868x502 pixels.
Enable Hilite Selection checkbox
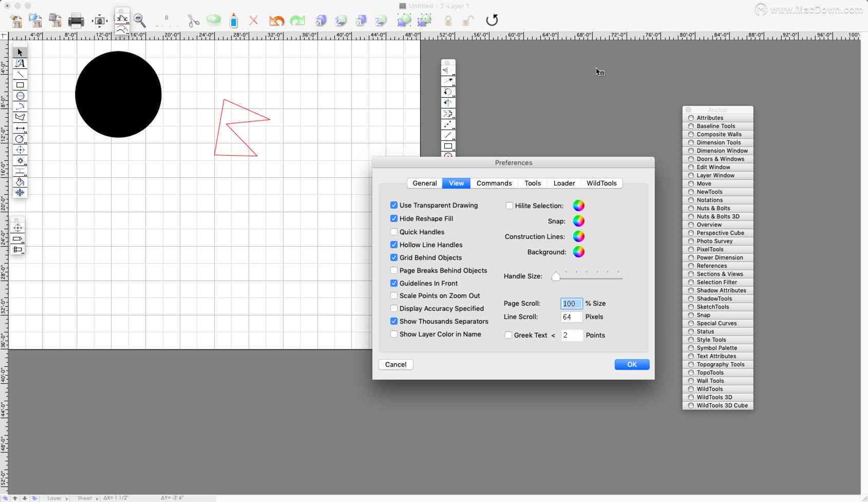point(510,206)
